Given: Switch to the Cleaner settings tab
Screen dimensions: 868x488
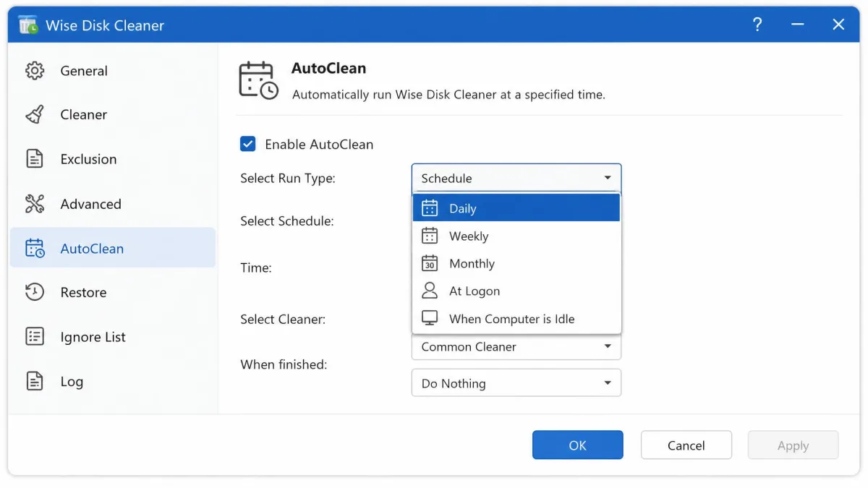Looking at the screenshot, I should pyautogui.click(x=113, y=114).
